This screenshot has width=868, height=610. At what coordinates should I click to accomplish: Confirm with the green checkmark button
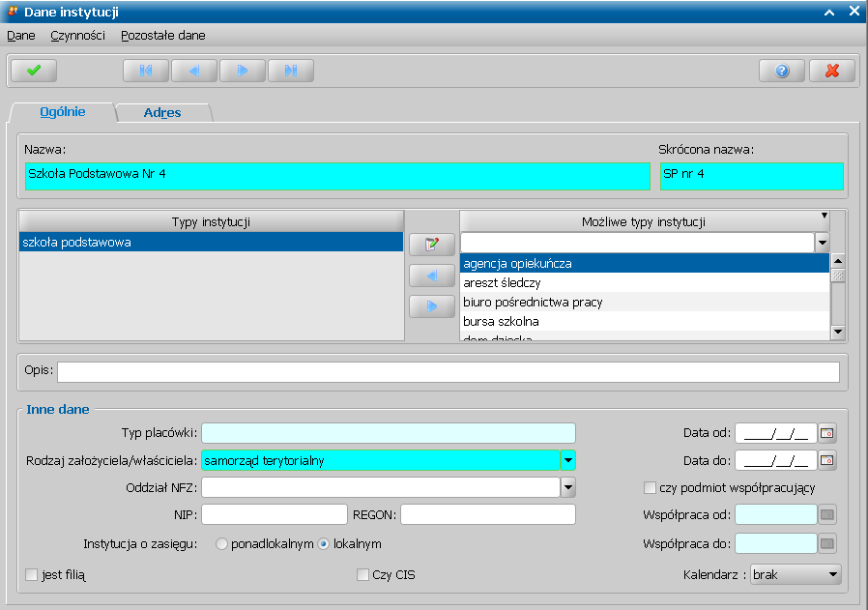pyautogui.click(x=34, y=71)
